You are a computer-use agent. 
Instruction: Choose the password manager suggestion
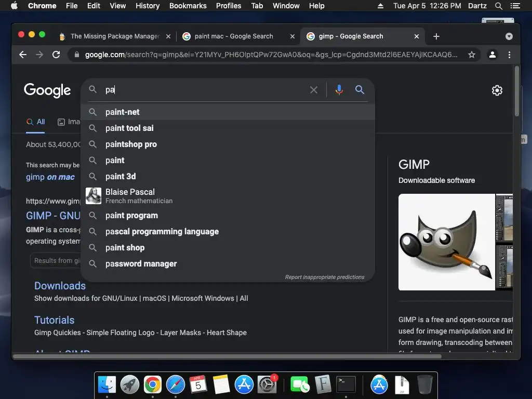click(x=228, y=263)
